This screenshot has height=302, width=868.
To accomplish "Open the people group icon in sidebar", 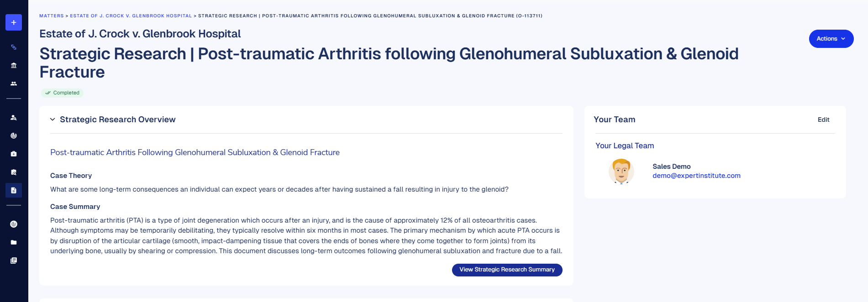I will (14, 83).
